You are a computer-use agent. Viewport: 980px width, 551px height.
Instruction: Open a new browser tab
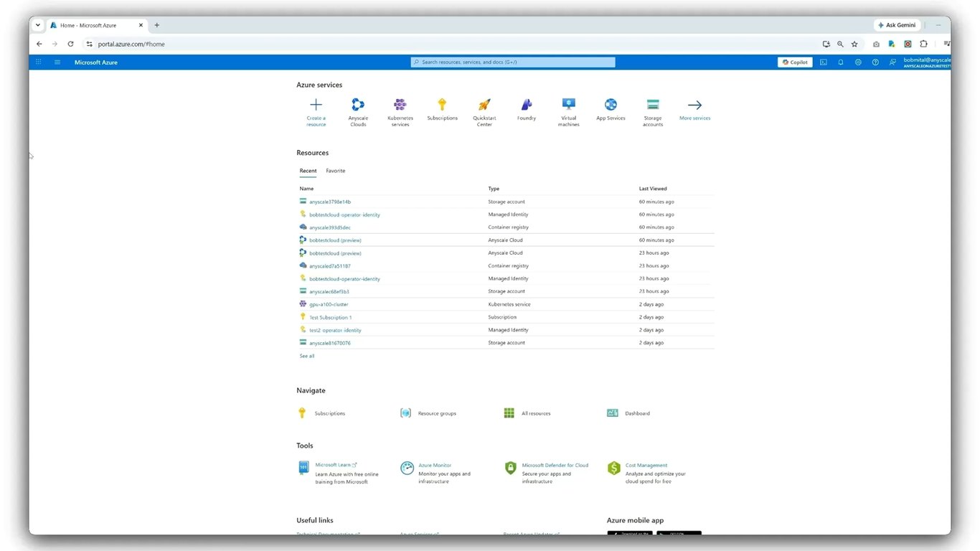pyautogui.click(x=157, y=25)
